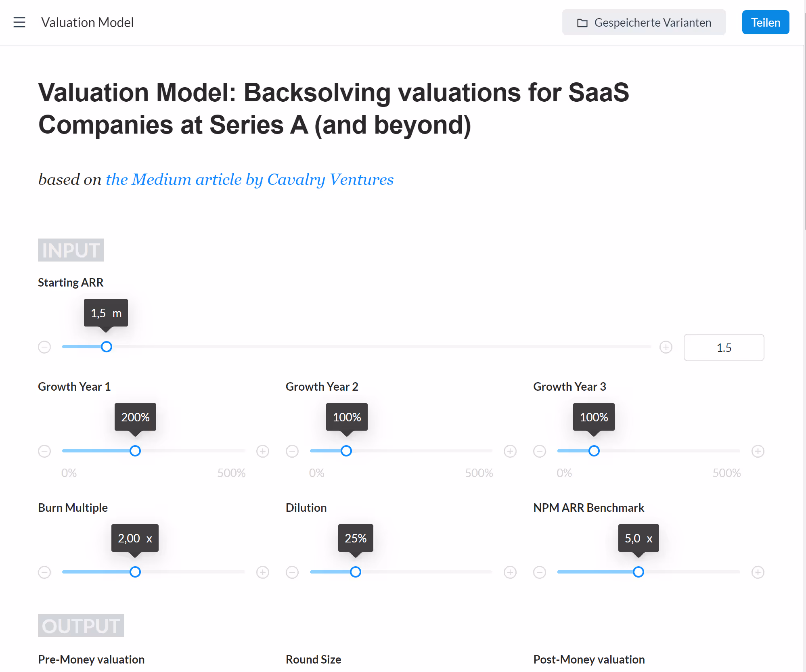Decrease Starting ARR with minus icon

click(44, 347)
